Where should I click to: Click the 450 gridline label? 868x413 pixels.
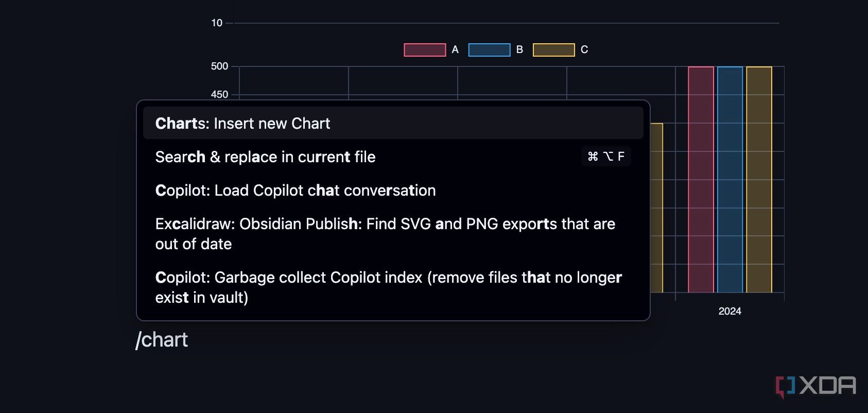[x=219, y=94]
